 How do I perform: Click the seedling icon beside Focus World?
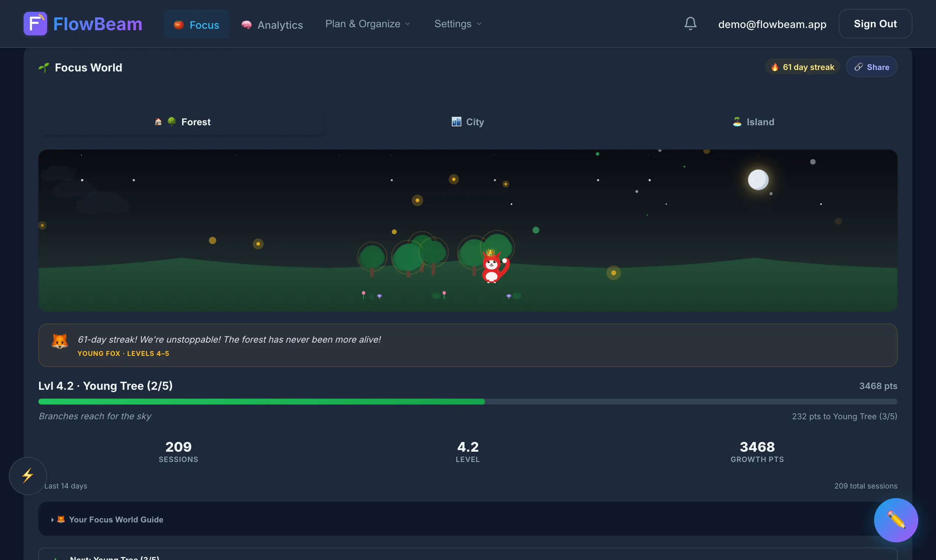click(44, 67)
